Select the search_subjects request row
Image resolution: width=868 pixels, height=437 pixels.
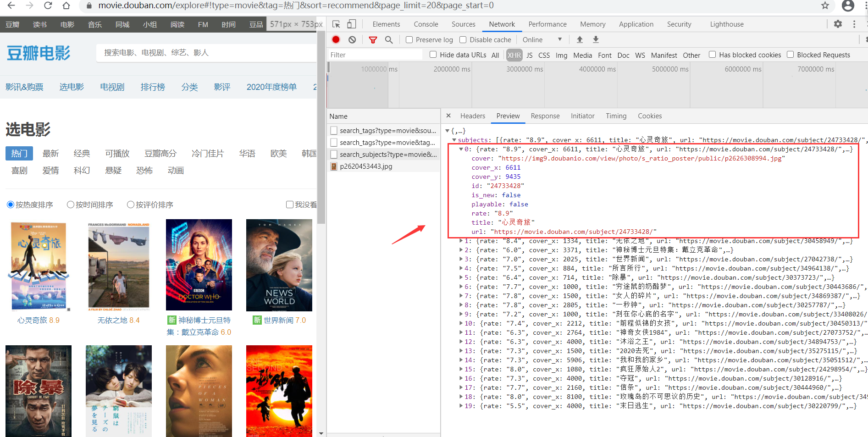(383, 155)
